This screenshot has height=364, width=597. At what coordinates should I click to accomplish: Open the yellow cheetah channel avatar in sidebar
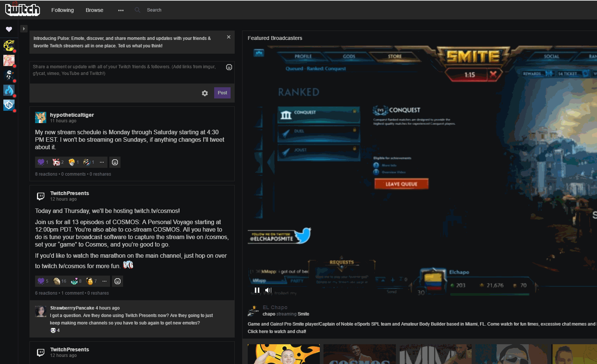9,45
